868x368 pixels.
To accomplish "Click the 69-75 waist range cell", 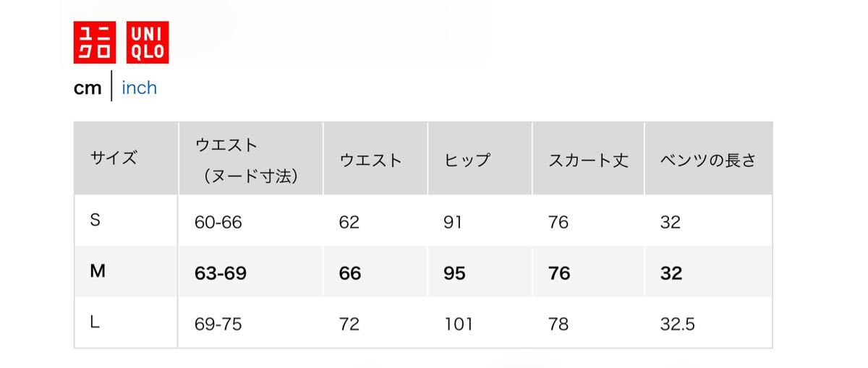I will (x=218, y=325).
